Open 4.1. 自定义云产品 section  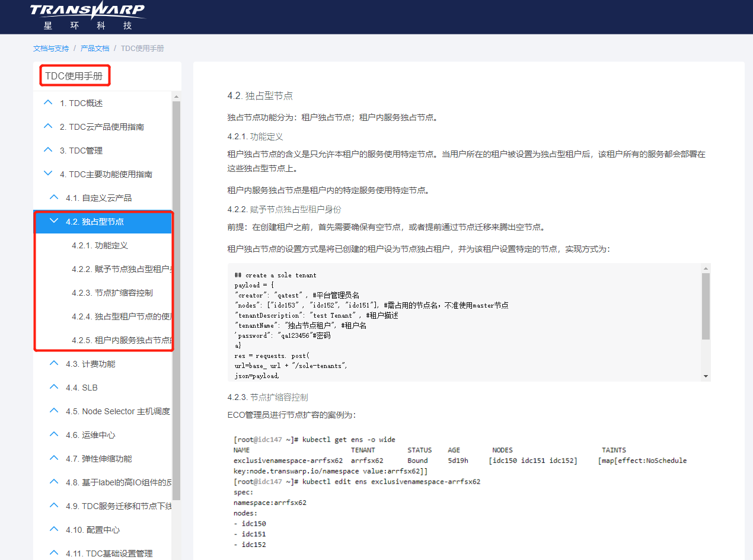(x=98, y=198)
